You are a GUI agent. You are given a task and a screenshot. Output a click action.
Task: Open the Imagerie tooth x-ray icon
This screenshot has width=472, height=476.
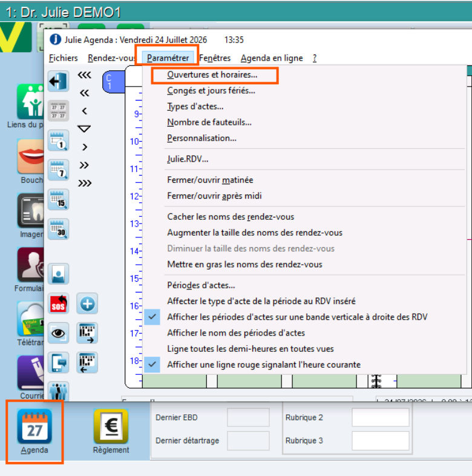(x=30, y=210)
